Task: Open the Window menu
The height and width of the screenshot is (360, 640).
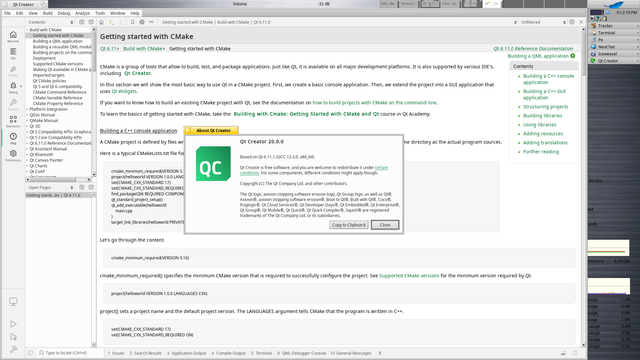Action: click(118, 13)
